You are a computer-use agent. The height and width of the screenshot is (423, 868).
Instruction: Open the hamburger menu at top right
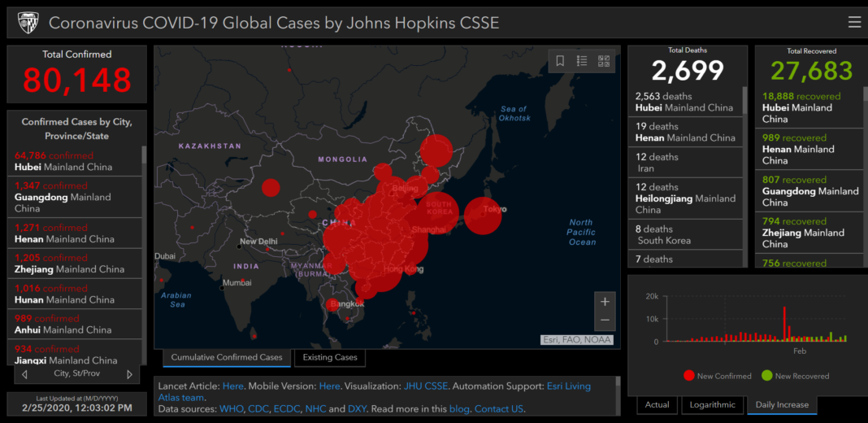point(854,22)
